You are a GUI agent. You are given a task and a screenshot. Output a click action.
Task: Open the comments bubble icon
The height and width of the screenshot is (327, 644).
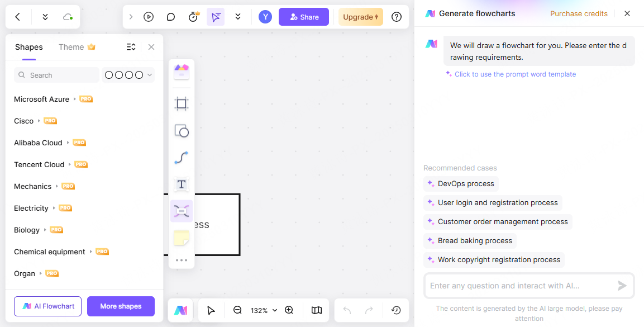pos(171,17)
